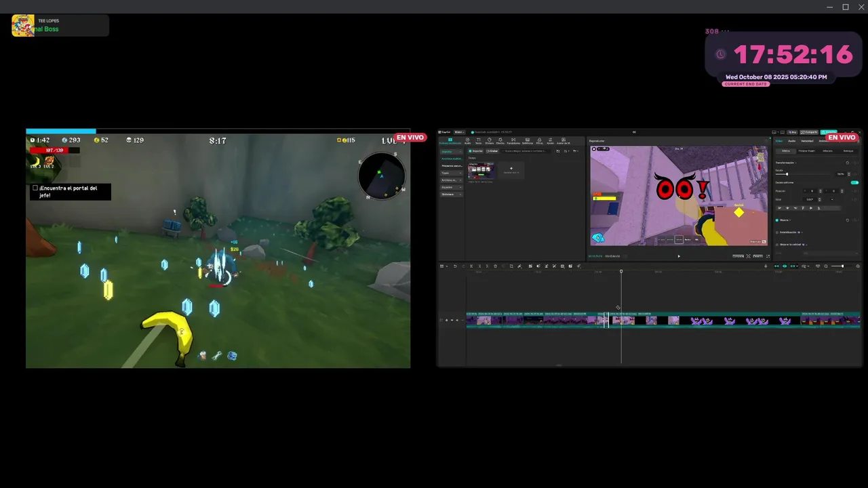Adjust the timeline zoom slider
This screenshot has width=868, height=488.
pyautogui.click(x=842, y=266)
